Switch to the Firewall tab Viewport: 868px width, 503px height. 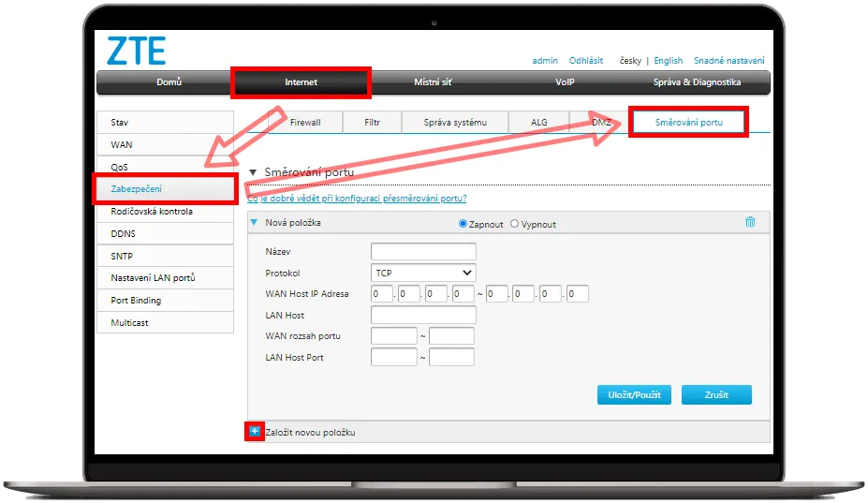(305, 123)
